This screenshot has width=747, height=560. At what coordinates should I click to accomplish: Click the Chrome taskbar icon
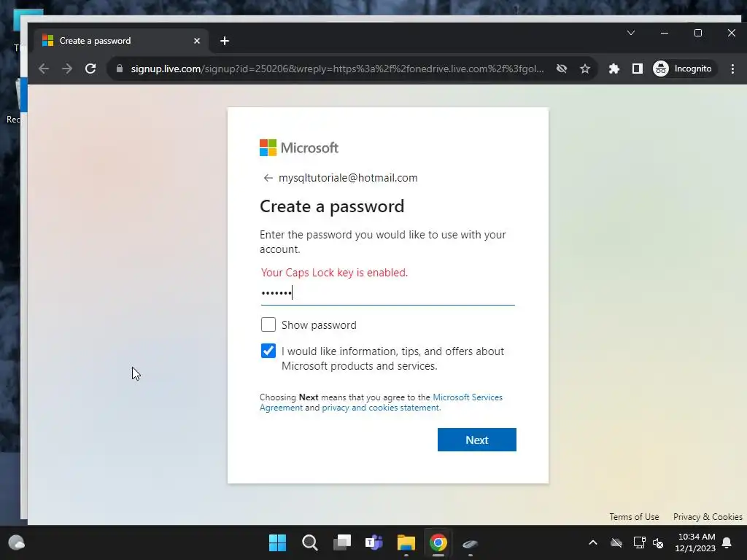point(438,542)
